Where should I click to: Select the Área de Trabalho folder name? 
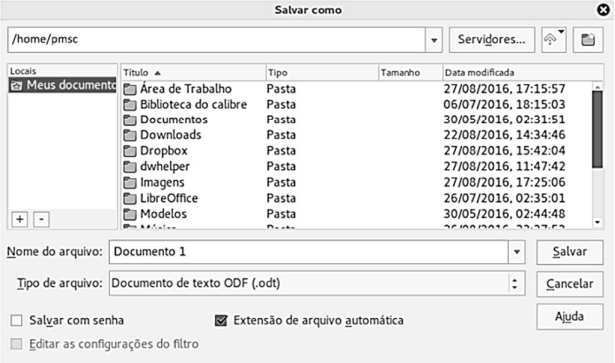coord(186,89)
